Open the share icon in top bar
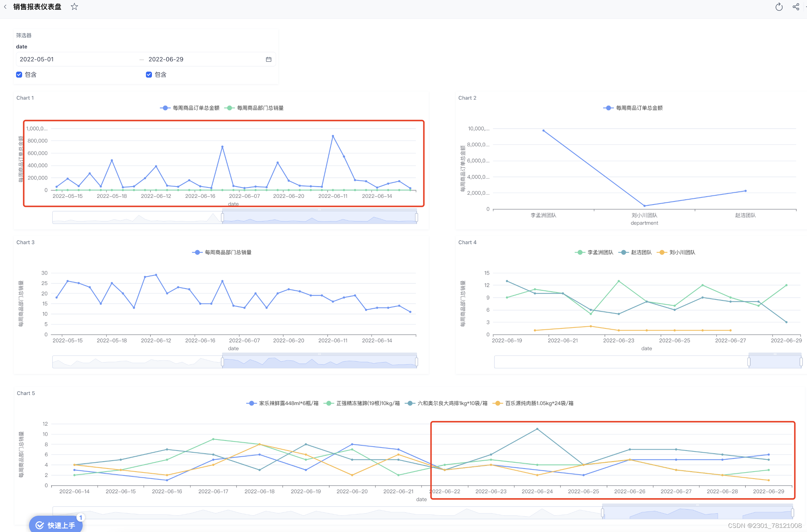Screen dimensions: 807x532 tap(796, 7)
